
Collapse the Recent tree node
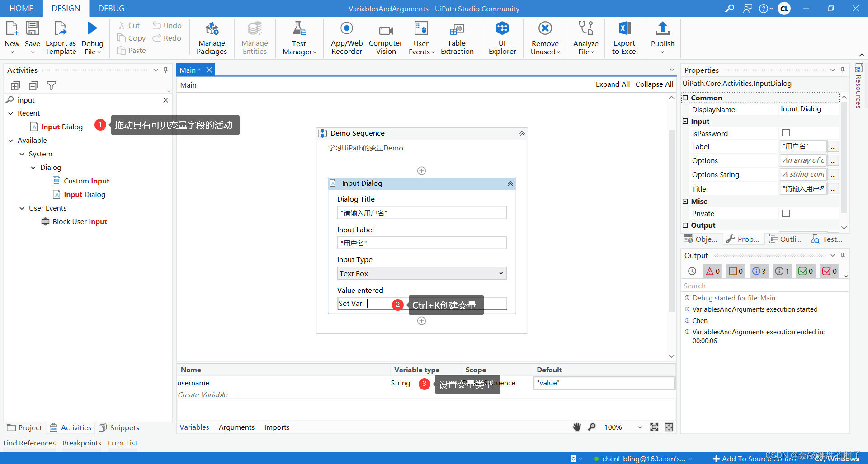pyautogui.click(x=11, y=113)
